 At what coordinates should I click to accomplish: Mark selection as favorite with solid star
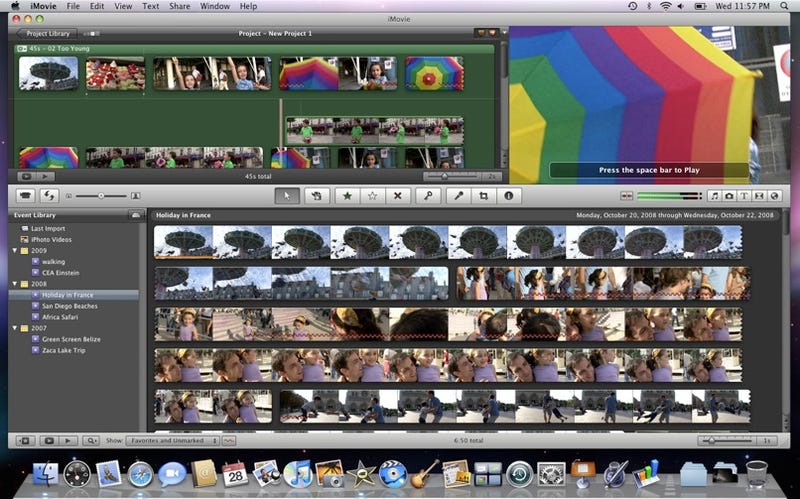click(x=347, y=196)
